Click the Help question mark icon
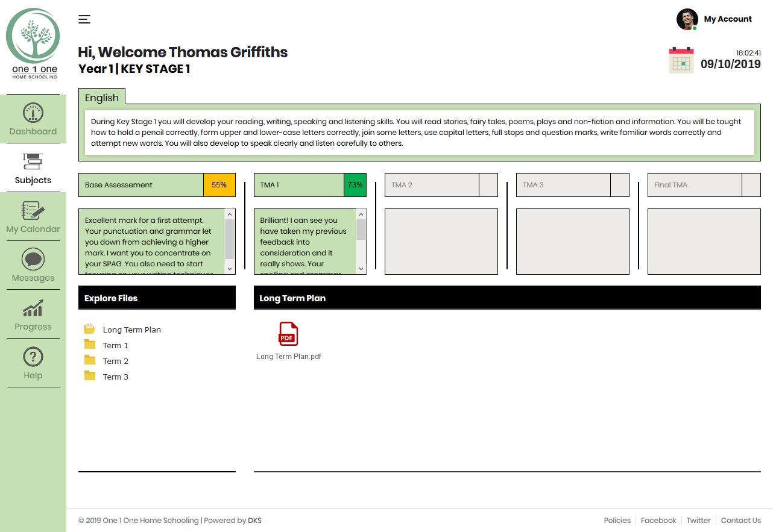The image size is (773, 532). (33, 357)
